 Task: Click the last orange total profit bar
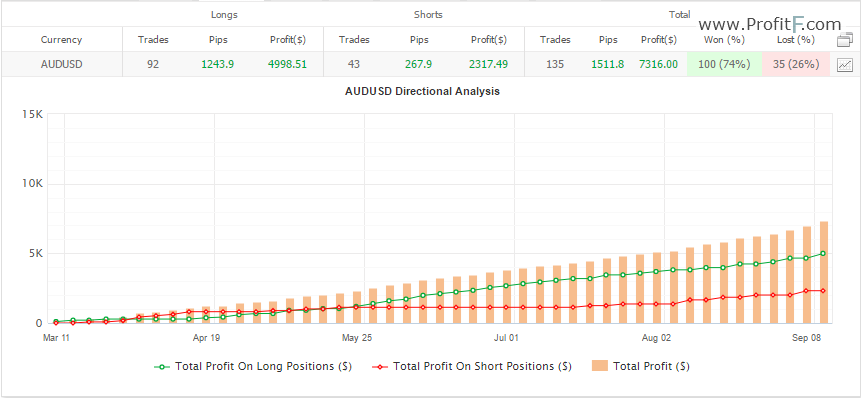point(824,272)
